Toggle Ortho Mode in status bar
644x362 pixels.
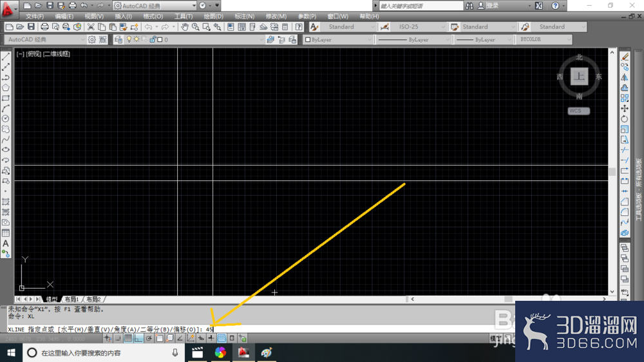pos(138,338)
